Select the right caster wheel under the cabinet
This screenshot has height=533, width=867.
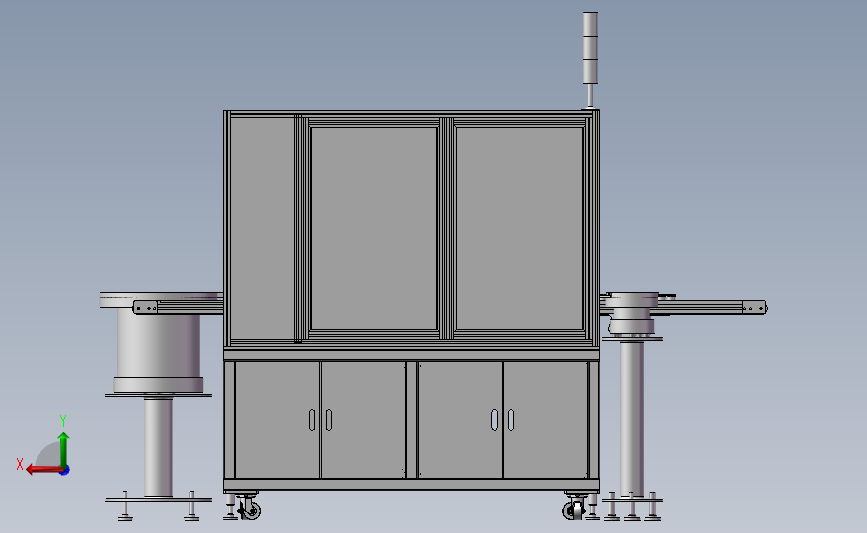pos(573,508)
